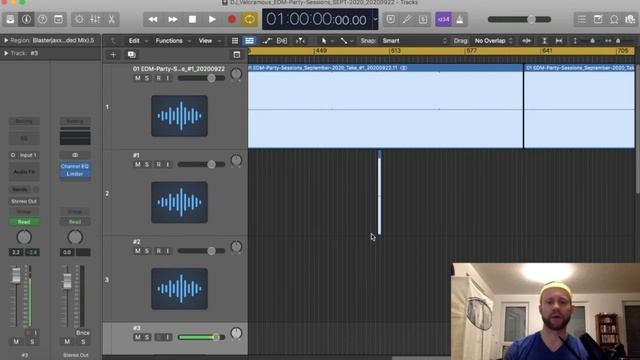This screenshot has height=360, width=640.
Task: Open the LCD display mode dropdown arrow
Action: tap(375, 19)
